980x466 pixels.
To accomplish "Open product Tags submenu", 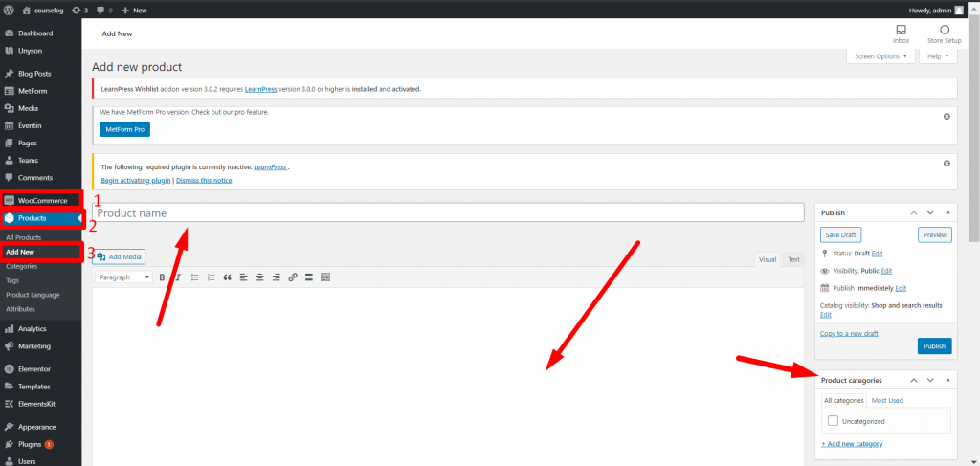I will pyautogui.click(x=12, y=280).
